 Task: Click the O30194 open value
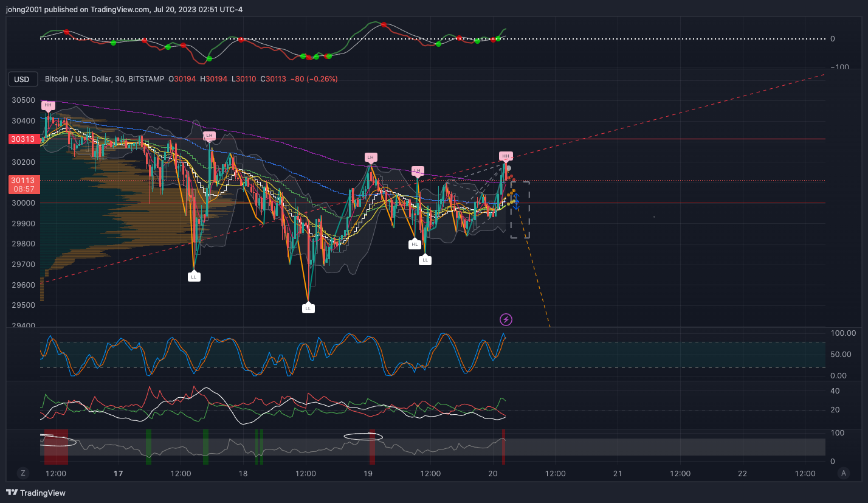pyautogui.click(x=182, y=79)
